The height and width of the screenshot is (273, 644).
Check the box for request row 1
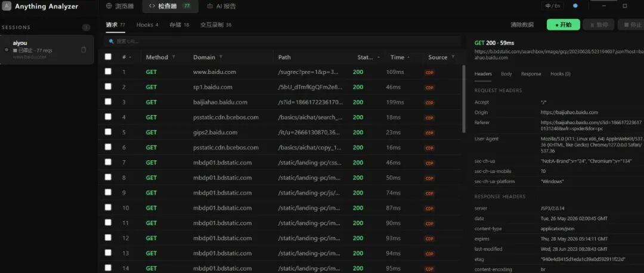tap(108, 72)
